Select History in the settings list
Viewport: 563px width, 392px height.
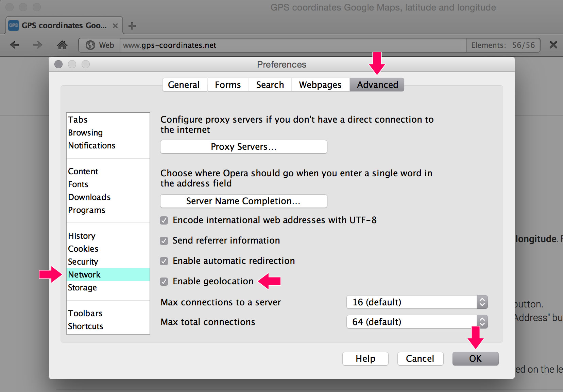(x=108, y=236)
